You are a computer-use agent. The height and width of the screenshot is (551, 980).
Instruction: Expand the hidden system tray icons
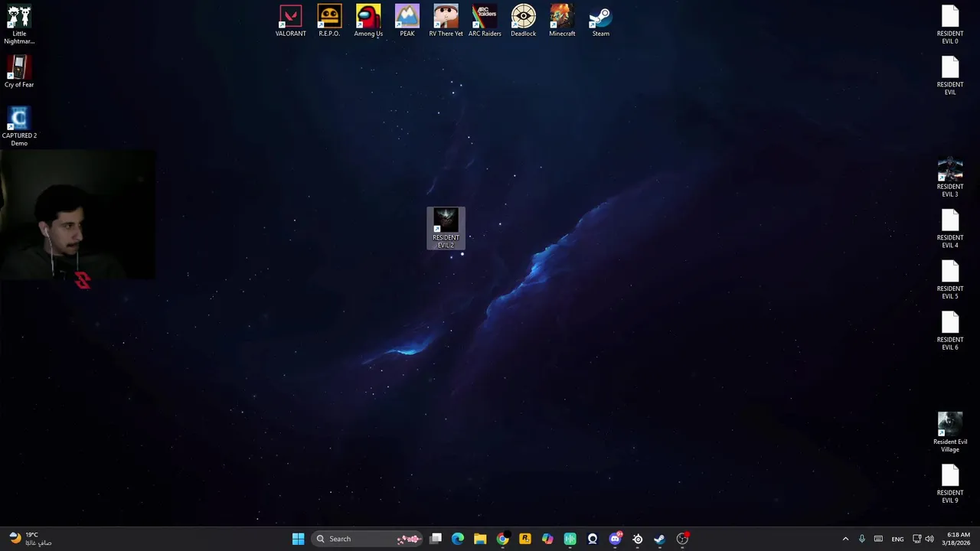845,539
